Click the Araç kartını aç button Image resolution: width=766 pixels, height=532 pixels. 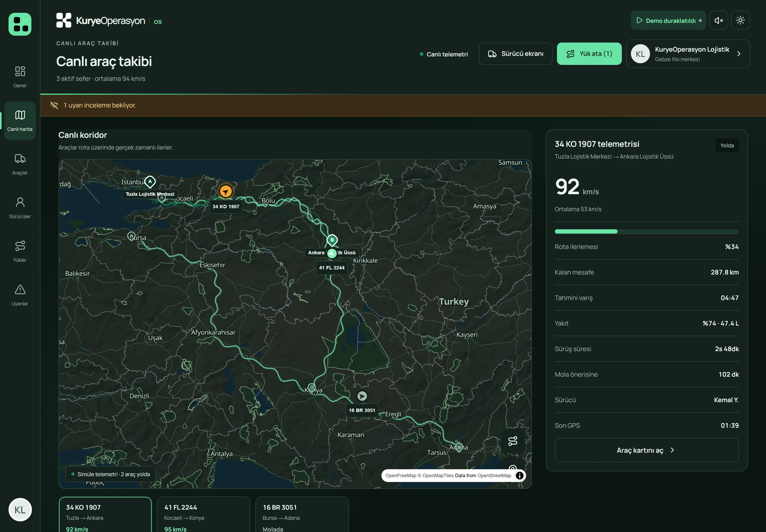tap(647, 450)
